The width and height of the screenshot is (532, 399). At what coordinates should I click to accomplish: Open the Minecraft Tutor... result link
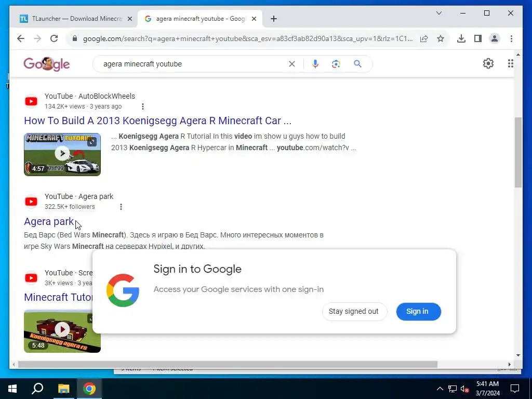58,297
